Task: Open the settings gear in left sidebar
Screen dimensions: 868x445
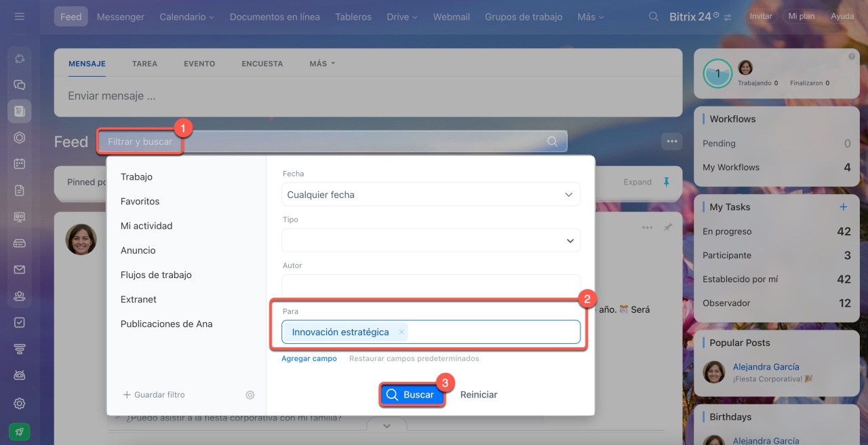Action: (20, 404)
